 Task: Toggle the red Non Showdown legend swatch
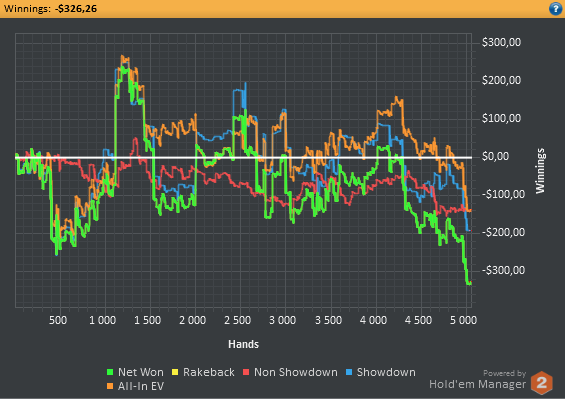coord(246,372)
